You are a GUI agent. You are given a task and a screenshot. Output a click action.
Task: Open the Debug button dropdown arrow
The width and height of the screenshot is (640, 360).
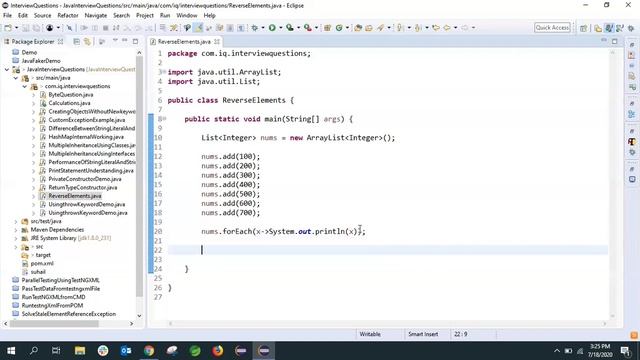coord(263,28)
